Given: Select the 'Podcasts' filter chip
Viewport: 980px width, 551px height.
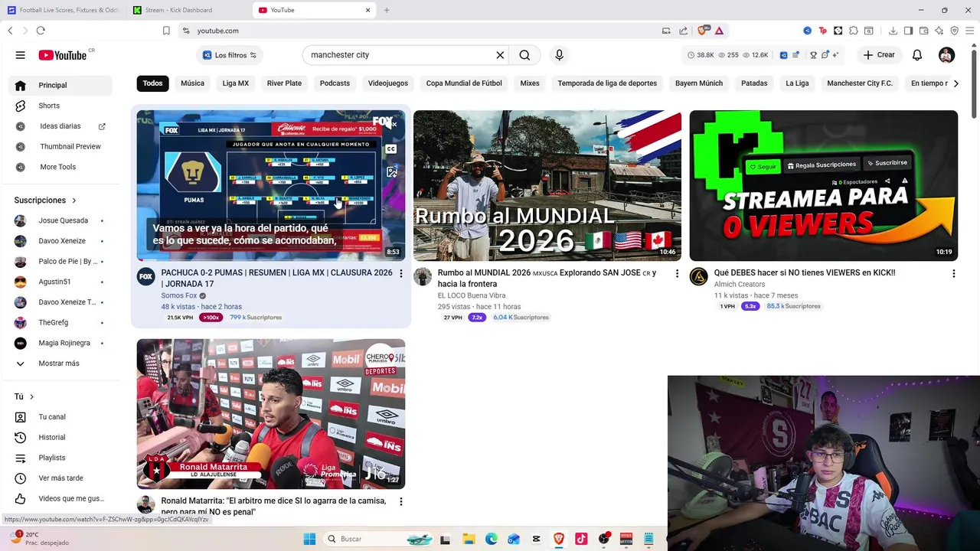Looking at the screenshot, I should point(335,83).
